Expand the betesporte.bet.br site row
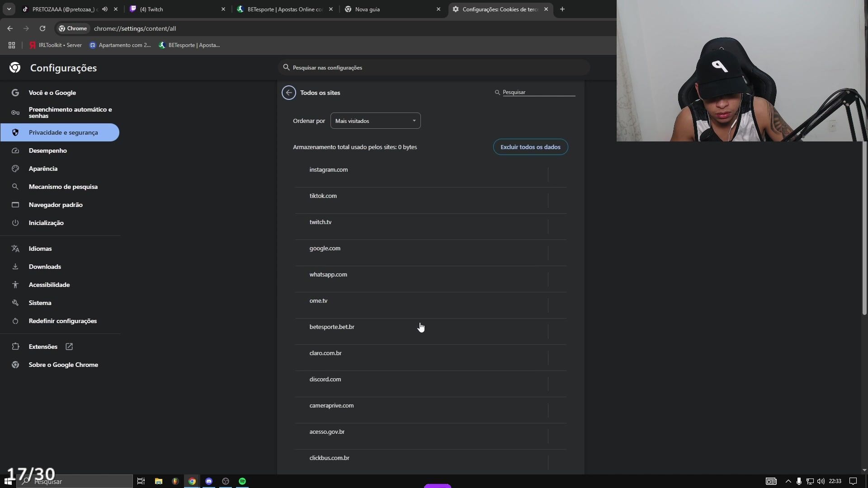Image resolution: width=868 pixels, height=488 pixels. pyautogui.click(x=430, y=331)
